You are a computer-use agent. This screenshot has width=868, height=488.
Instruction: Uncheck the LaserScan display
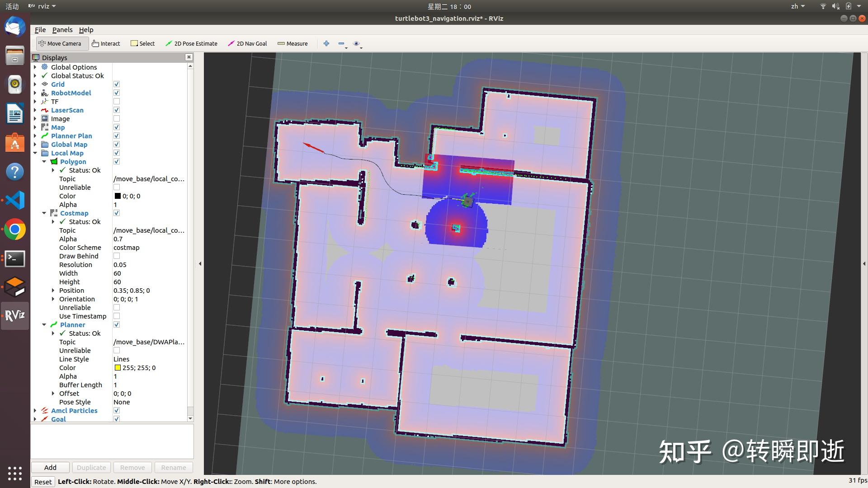click(x=117, y=110)
